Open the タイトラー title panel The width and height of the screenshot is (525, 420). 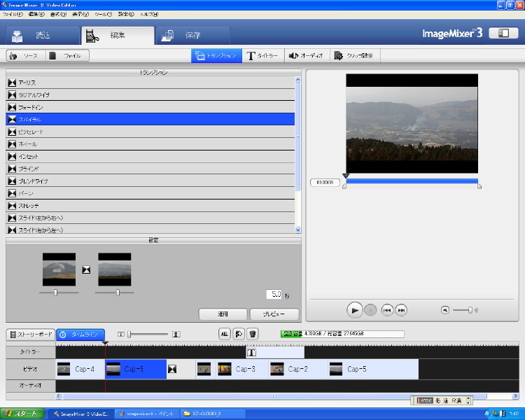[263, 56]
